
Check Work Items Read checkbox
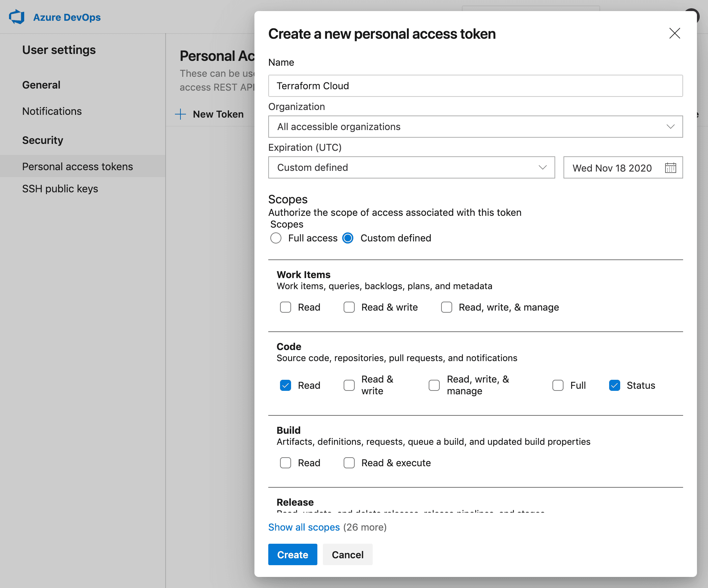(286, 307)
